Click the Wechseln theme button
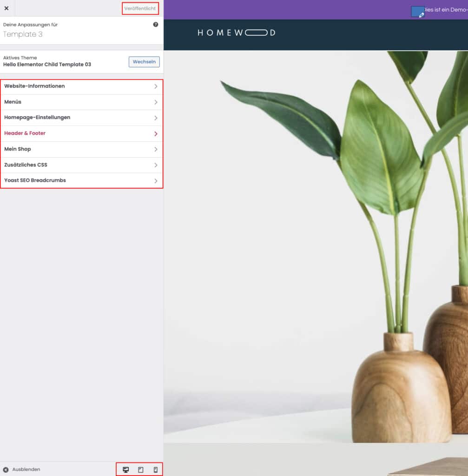 pyautogui.click(x=144, y=62)
